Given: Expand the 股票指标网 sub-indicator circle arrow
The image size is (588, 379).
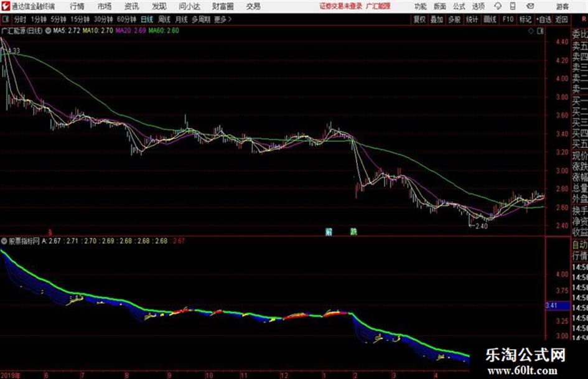Looking at the screenshot, I should coord(4,241).
